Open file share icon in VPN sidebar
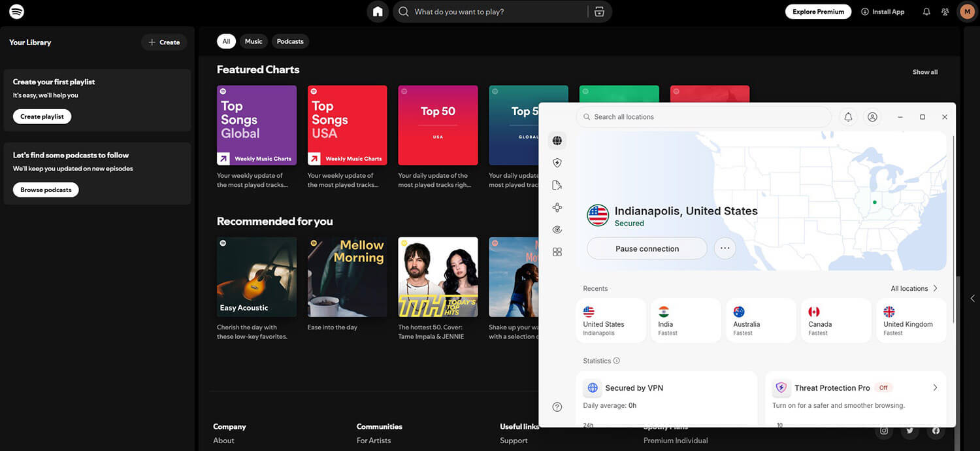980x451 pixels. (557, 185)
